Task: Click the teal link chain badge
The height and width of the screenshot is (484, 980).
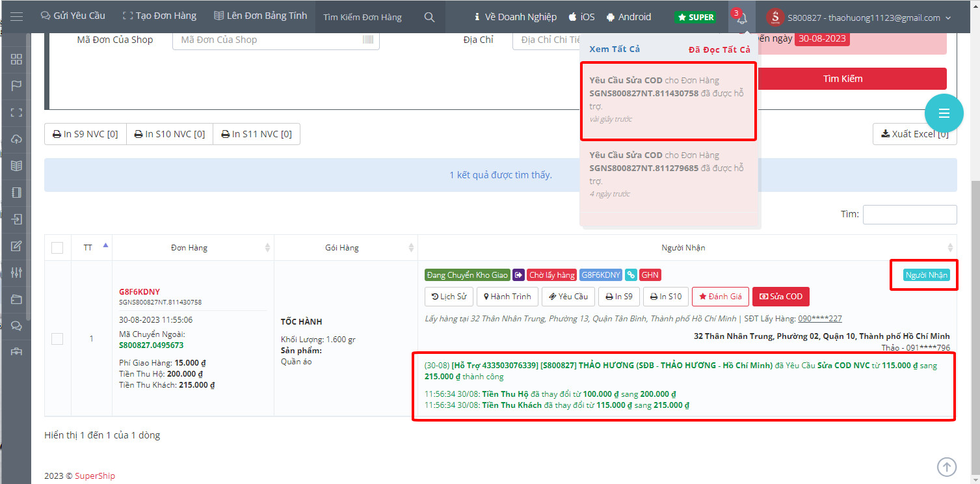Action: tap(631, 275)
